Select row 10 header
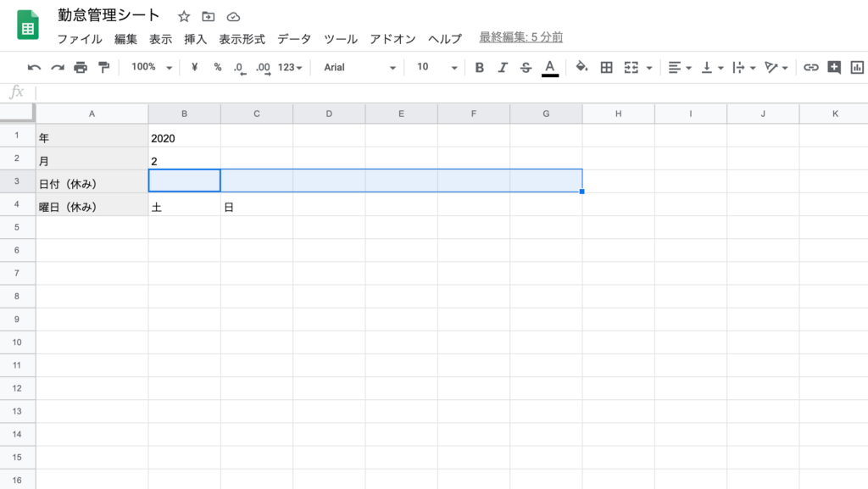Image resolution: width=868 pixels, height=489 pixels. pyautogui.click(x=17, y=342)
